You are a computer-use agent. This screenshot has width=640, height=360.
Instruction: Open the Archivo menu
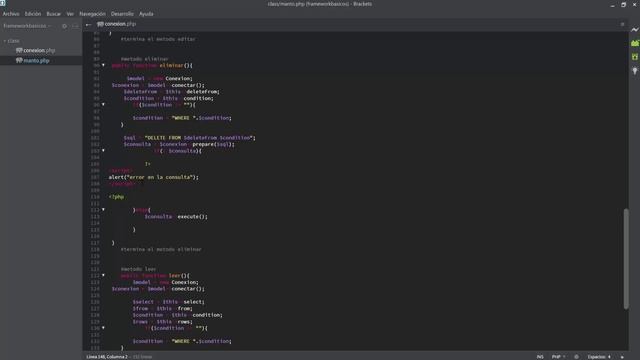11,14
